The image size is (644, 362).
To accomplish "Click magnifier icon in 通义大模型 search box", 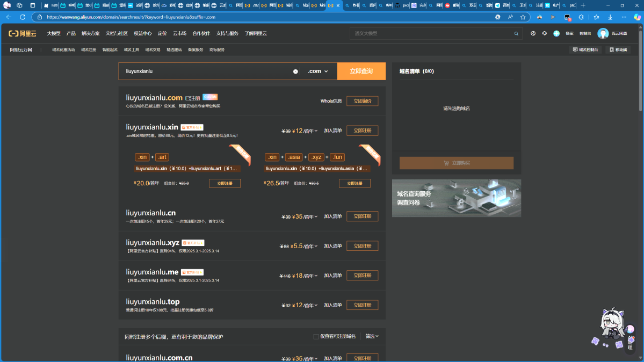I will click(516, 34).
